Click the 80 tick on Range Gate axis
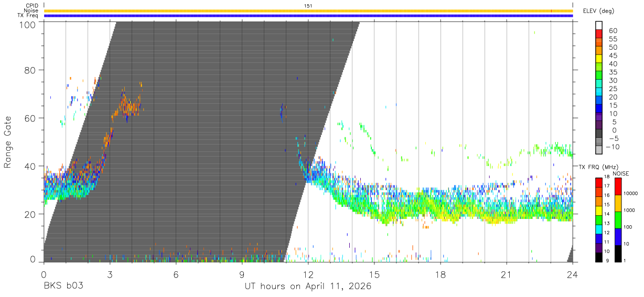This screenshot has width=644, height=297. pos(31,70)
